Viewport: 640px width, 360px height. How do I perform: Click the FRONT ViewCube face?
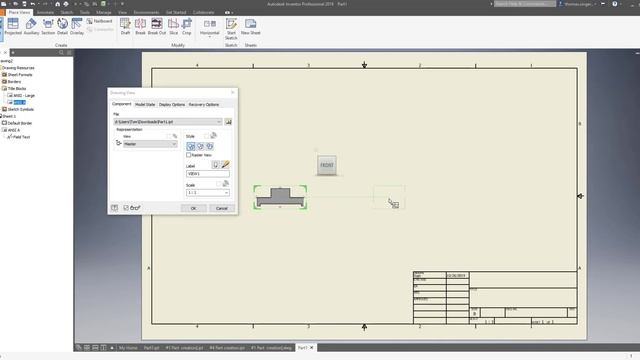click(327, 165)
